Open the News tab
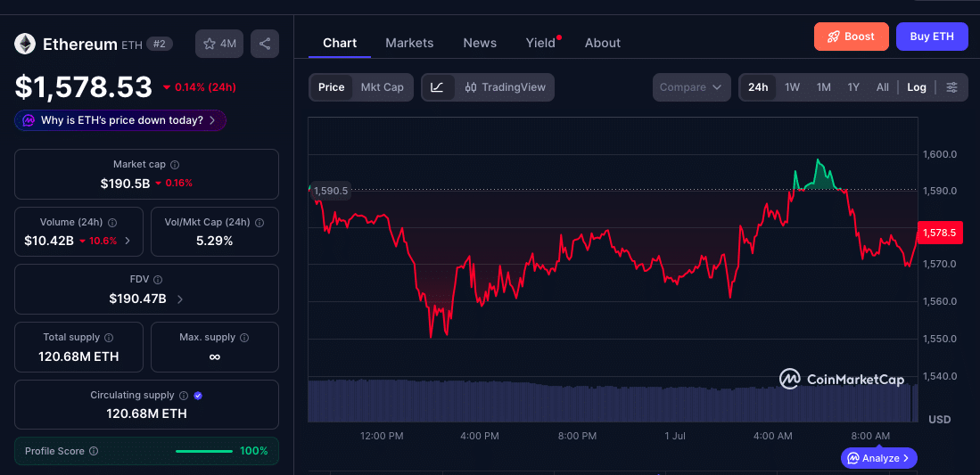 [480, 43]
